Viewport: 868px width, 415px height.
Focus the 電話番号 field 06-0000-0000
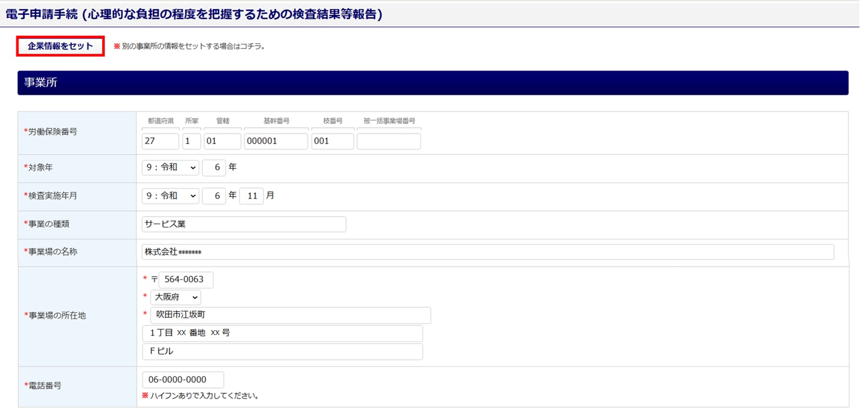tap(183, 380)
